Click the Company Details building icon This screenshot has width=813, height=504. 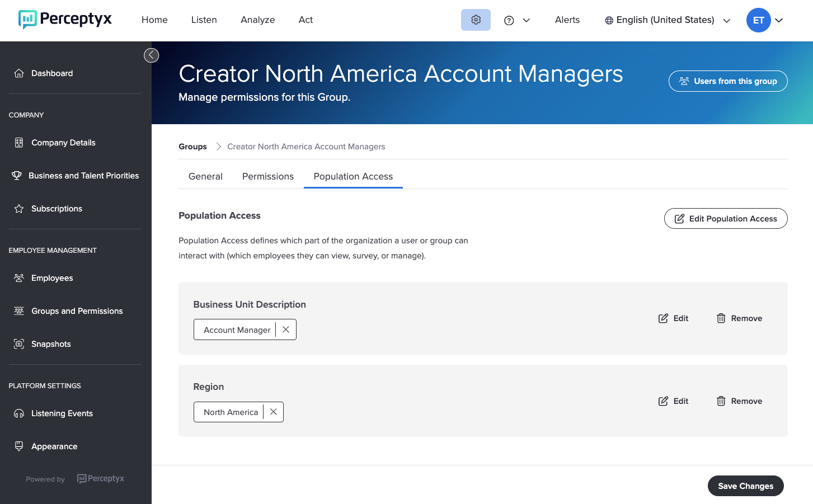point(19,143)
